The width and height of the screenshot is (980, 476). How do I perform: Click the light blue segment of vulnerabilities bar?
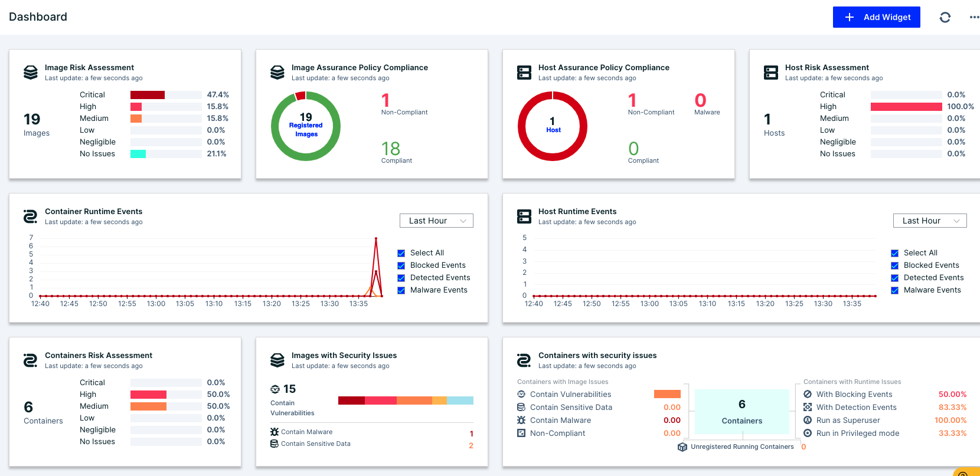tap(460, 401)
